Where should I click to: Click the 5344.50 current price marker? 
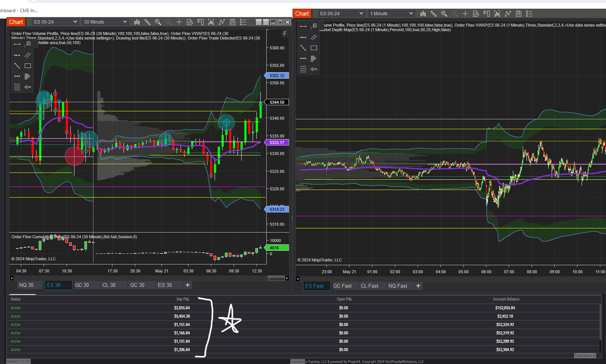[x=277, y=102]
